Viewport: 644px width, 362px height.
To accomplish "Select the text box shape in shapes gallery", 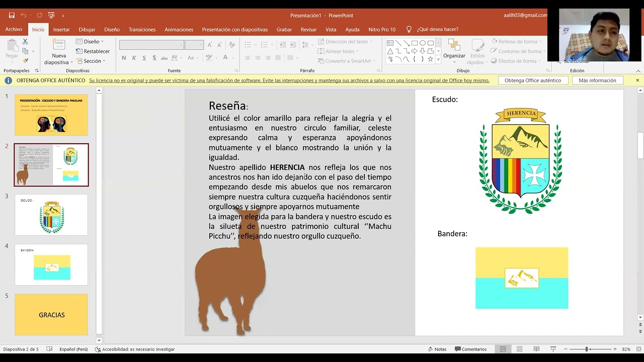I will (x=390, y=43).
